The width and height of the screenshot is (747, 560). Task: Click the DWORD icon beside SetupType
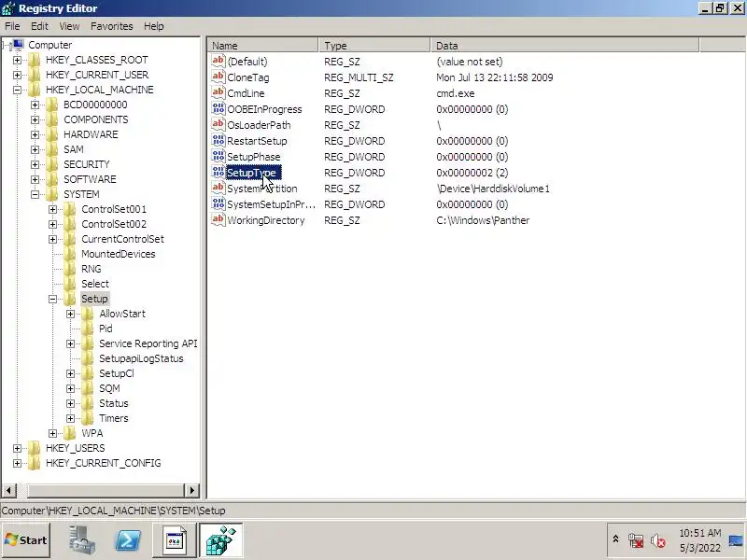point(218,173)
